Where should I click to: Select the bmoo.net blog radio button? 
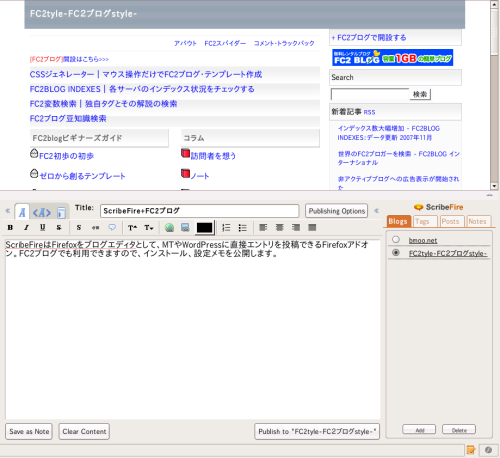pyautogui.click(x=396, y=240)
